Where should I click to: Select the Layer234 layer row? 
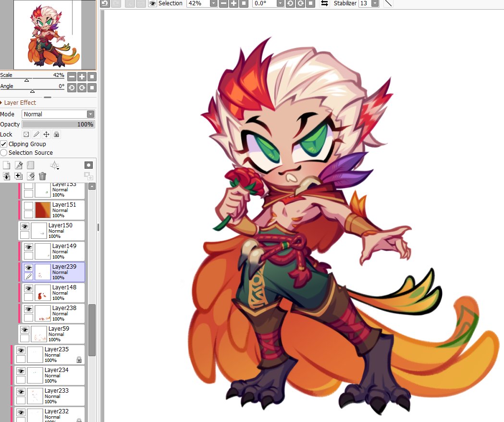(x=49, y=375)
